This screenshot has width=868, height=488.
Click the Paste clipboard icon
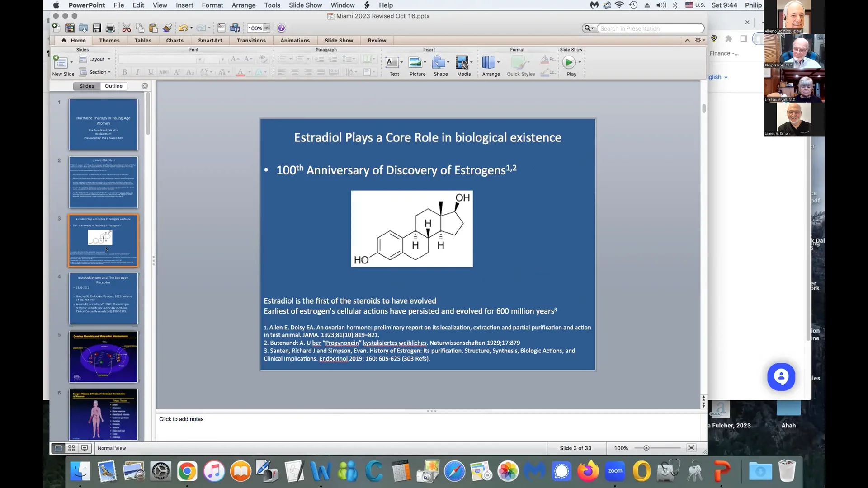coord(153,28)
